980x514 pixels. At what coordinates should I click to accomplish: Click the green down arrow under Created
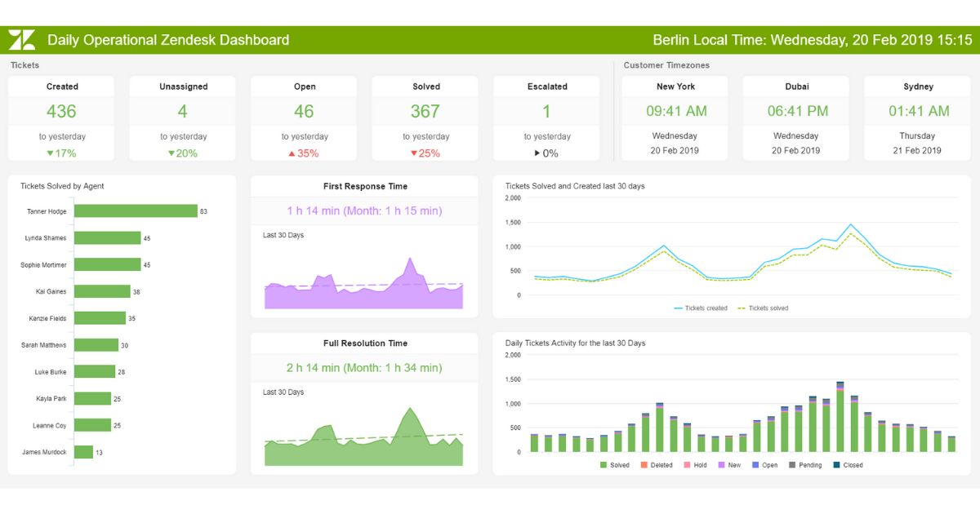(x=50, y=153)
